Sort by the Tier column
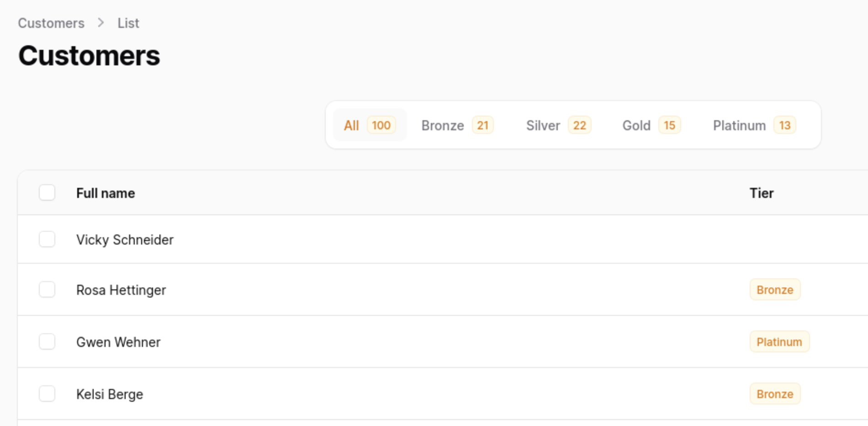The image size is (868, 426). tap(761, 193)
